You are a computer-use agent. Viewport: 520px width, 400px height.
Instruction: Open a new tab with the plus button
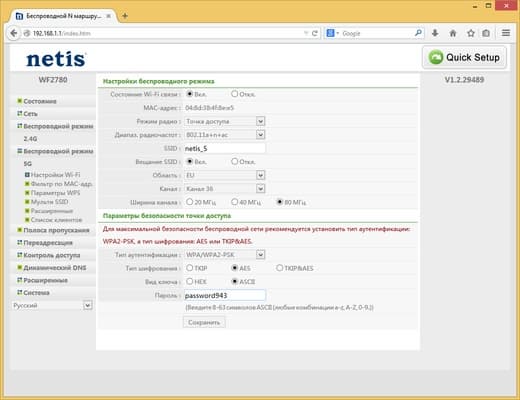tap(125, 16)
